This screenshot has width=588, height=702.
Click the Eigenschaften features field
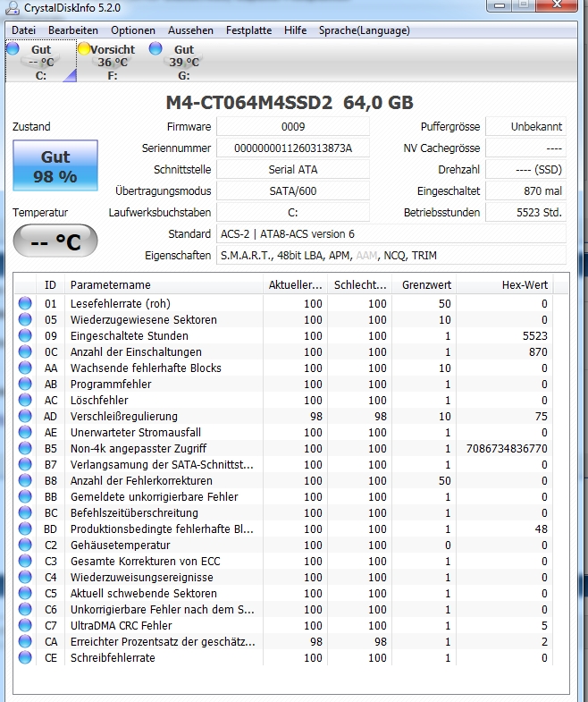pos(391,256)
